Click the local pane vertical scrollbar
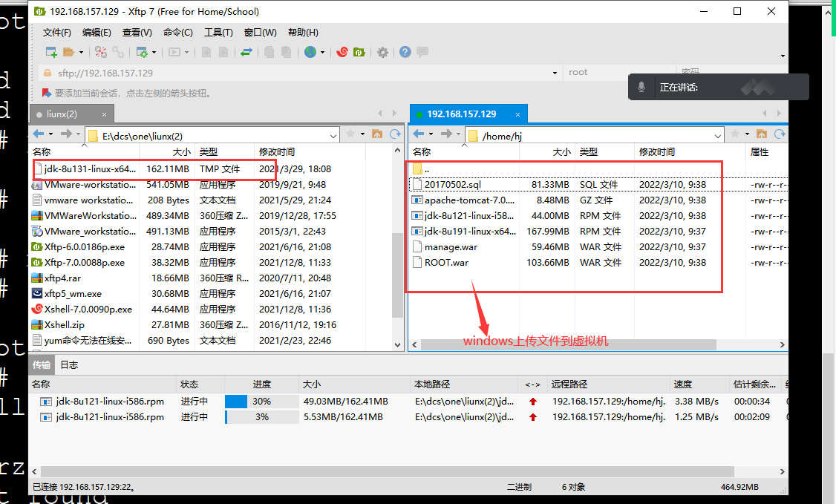 pos(397,275)
